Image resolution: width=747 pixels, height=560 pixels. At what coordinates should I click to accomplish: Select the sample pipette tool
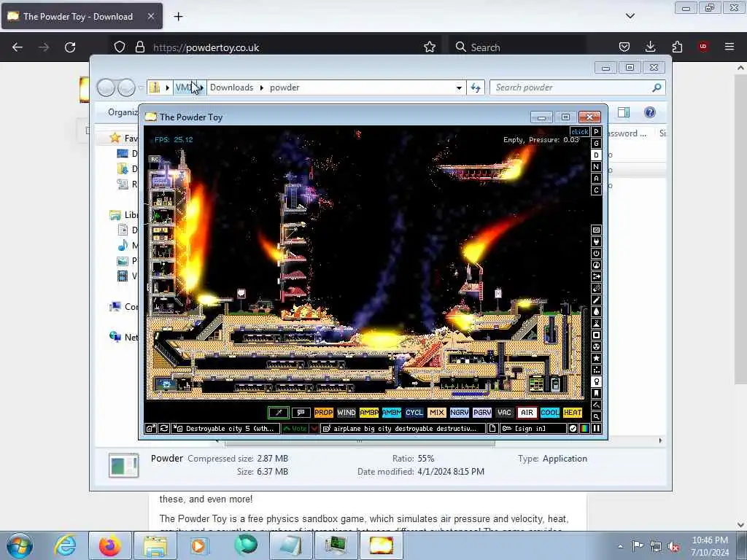point(279,413)
